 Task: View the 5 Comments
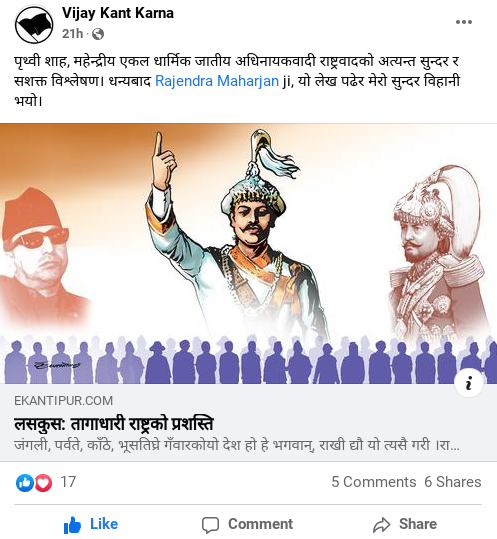(374, 482)
